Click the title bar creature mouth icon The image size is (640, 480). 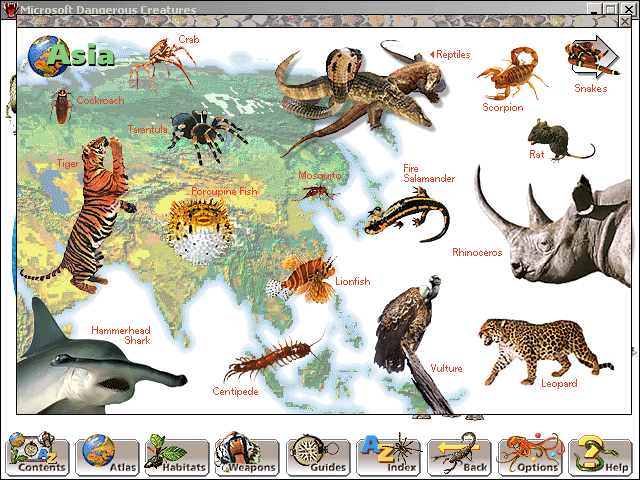tap(10, 9)
